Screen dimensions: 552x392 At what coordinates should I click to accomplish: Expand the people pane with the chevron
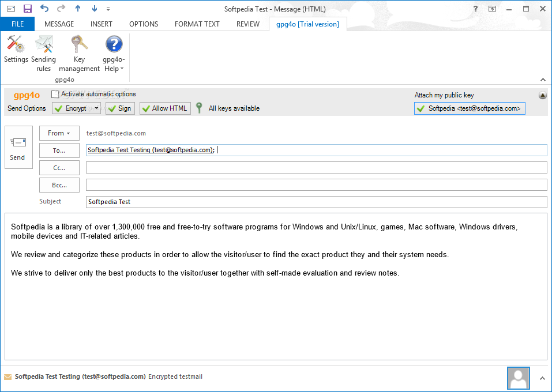543,378
